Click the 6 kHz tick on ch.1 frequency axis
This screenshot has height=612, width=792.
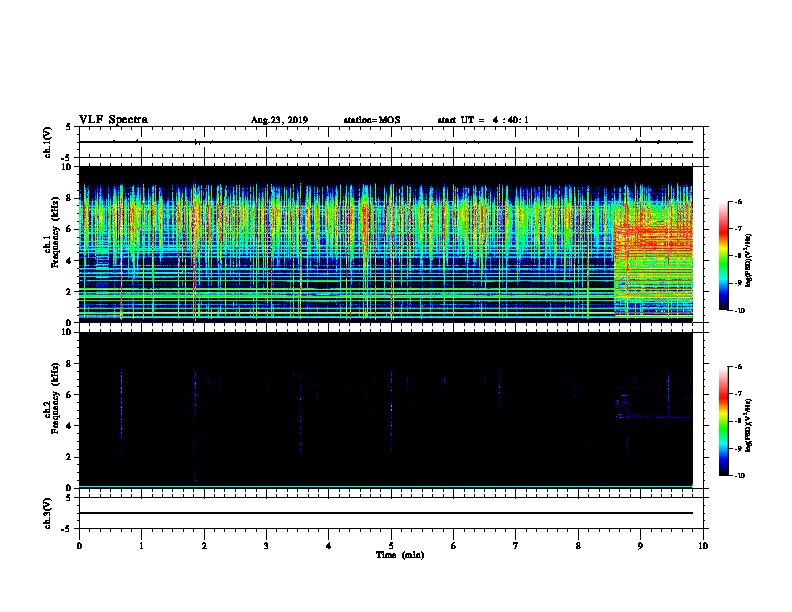(69, 229)
